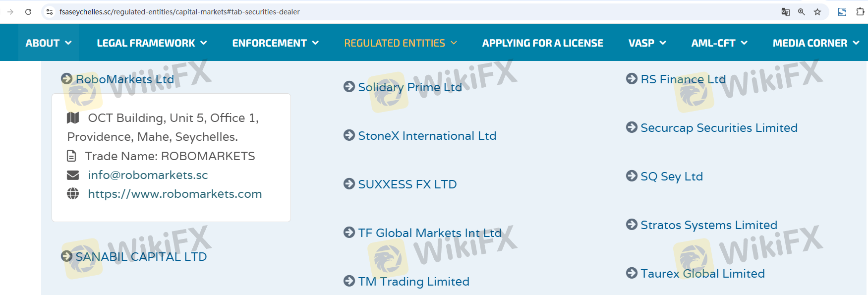The width and height of the screenshot is (868, 295).
Task: Go forward with the browser arrow icon
Action: (10, 12)
